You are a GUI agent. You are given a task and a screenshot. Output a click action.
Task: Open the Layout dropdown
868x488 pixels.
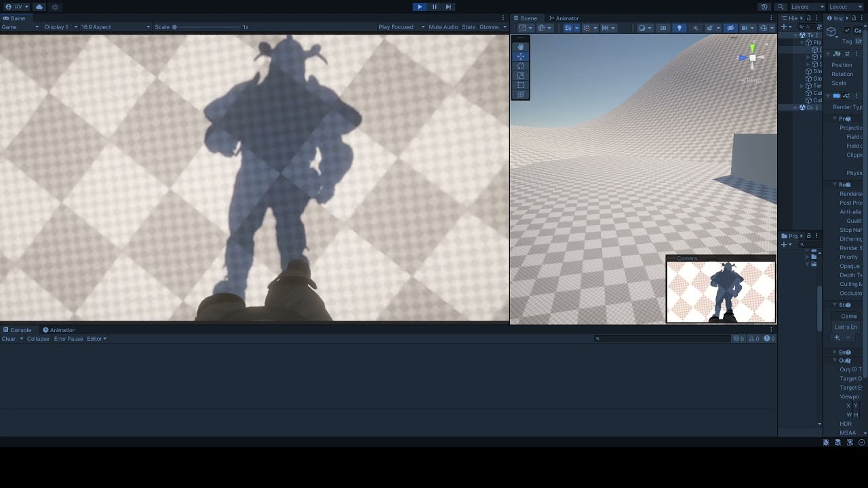pos(847,7)
